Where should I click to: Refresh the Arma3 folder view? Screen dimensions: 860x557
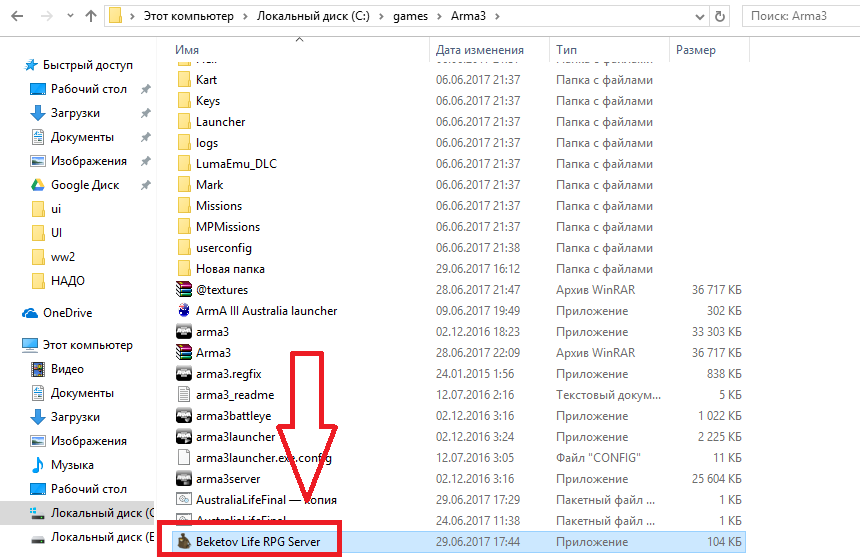(x=720, y=16)
